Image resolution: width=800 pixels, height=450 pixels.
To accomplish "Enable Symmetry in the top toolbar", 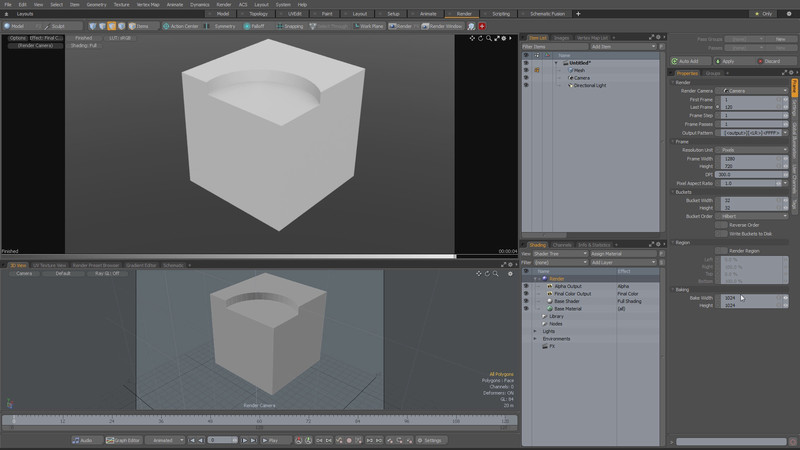I will tap(220, 26).
